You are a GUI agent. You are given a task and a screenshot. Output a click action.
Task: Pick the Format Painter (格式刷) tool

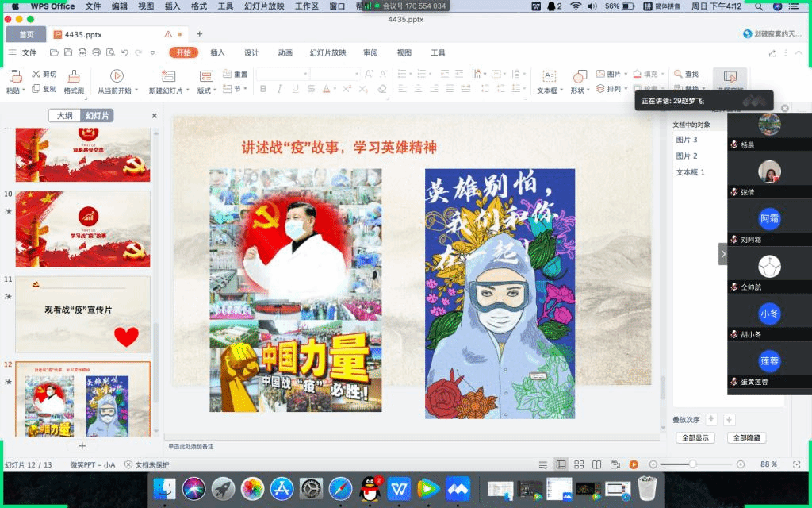(x=74, y=82)
